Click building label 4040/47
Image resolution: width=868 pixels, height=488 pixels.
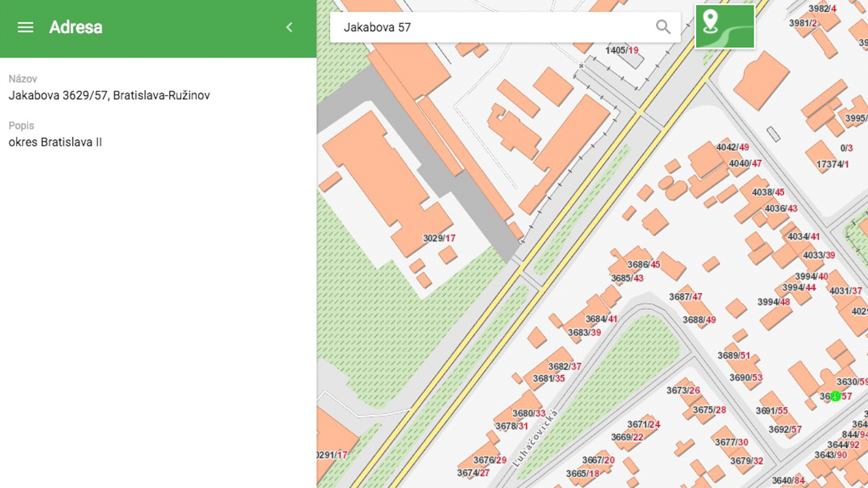click(745, 164)
